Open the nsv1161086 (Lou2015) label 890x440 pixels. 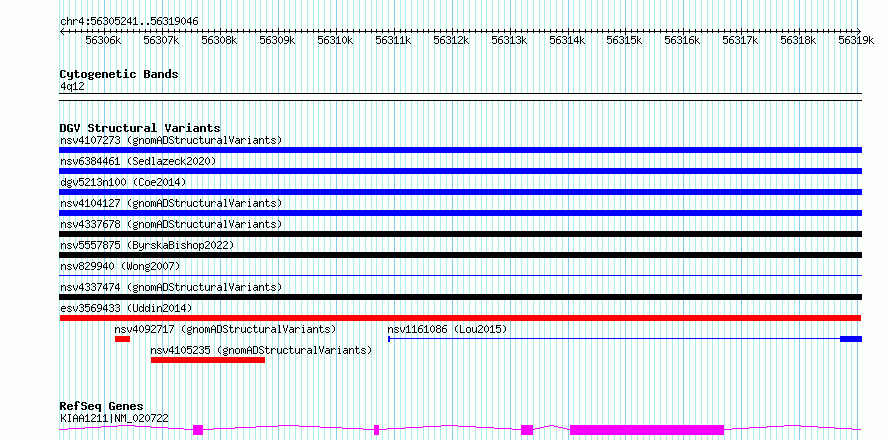(x=447, y=329)
